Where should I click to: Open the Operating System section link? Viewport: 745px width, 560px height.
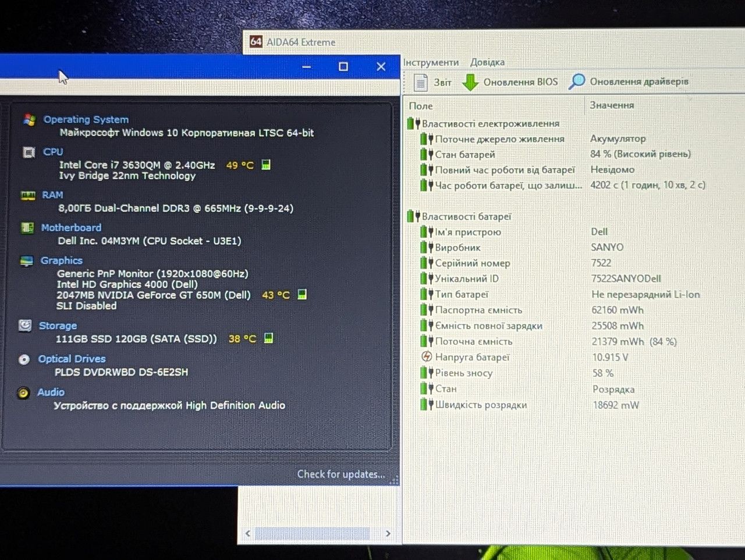(x=86, y=119)
